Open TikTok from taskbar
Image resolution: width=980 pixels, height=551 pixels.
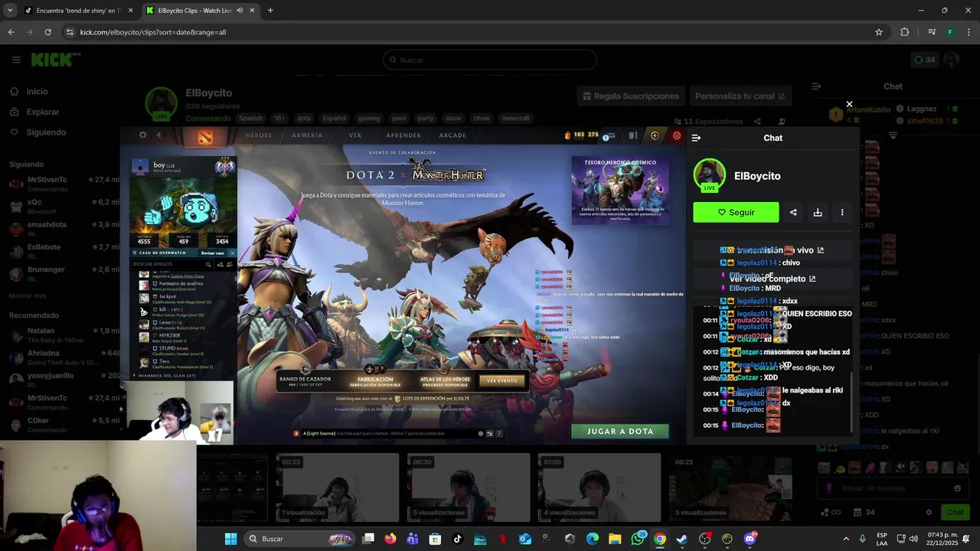tap(458, 539)
